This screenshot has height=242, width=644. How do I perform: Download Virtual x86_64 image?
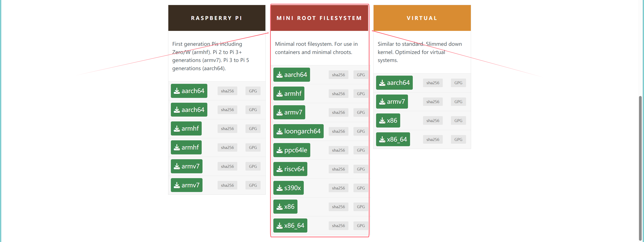coord(393,139)
